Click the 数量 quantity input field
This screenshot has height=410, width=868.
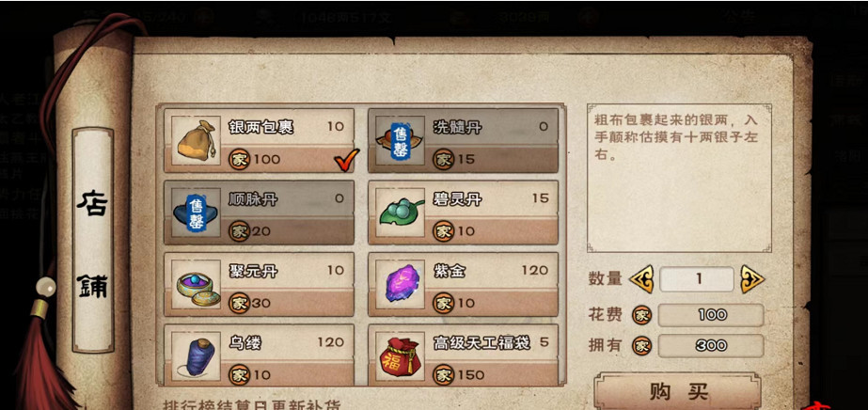(x=697, y=279)
